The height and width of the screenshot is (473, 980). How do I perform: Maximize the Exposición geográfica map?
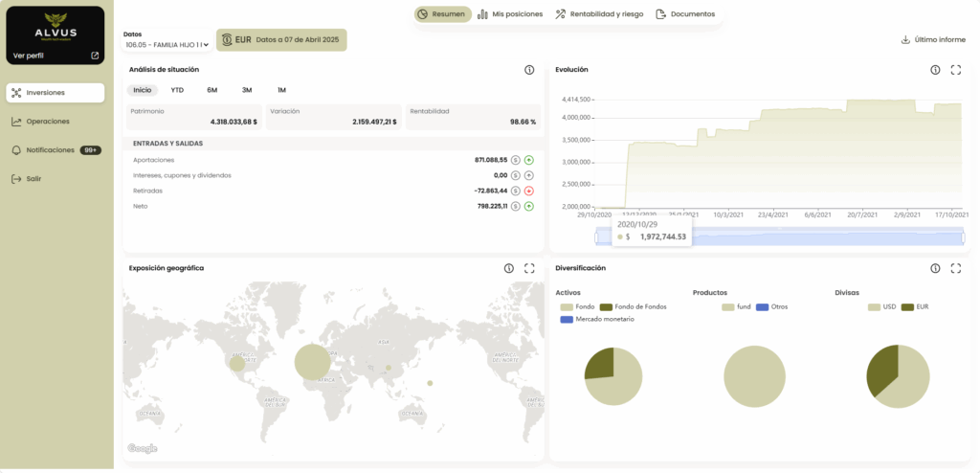[529, 268]
